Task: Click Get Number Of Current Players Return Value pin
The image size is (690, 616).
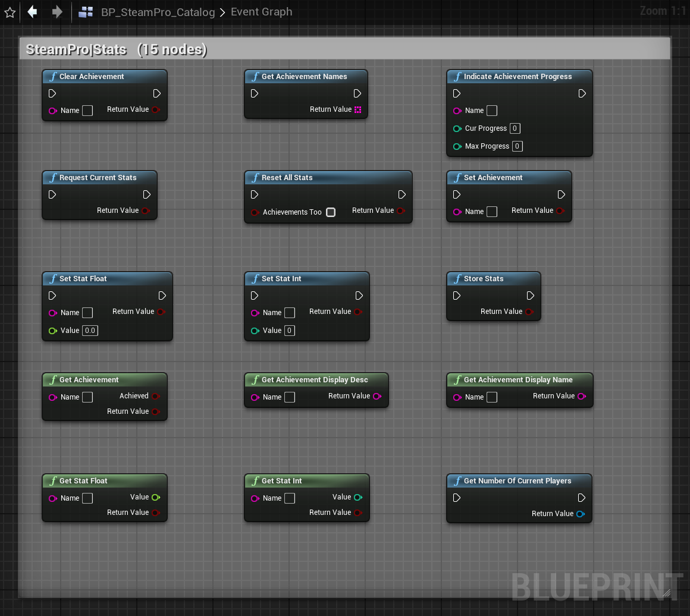Action: click(x=581, y=514)
